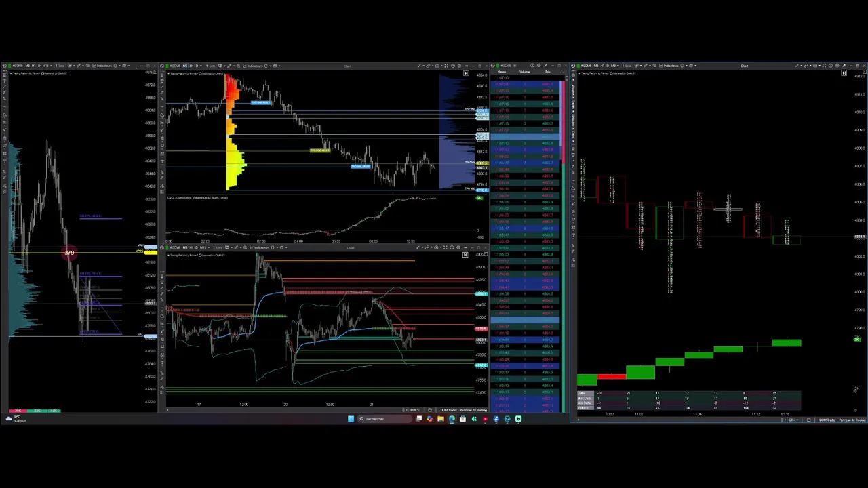
Task: Click the #GCM6 symbol in left chart
Action: pos(18,66)
